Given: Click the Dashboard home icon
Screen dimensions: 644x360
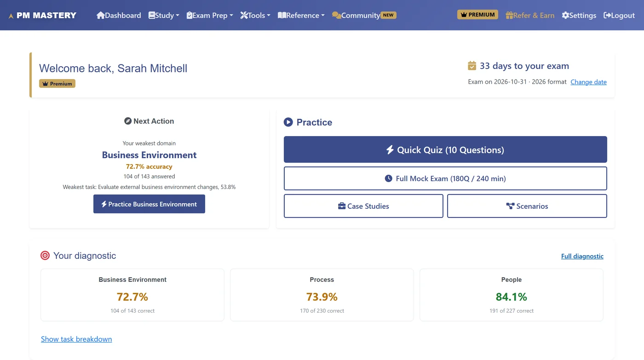Looking at the screenshot, I should click(x=101, y=15).
